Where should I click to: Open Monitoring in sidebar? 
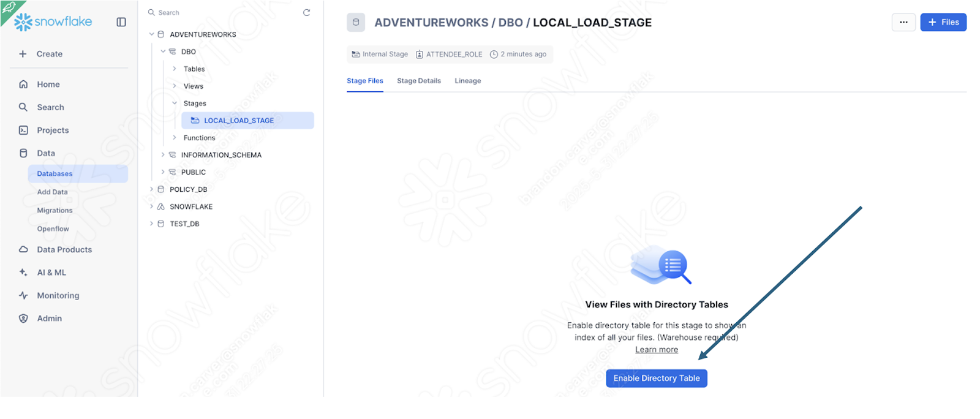pyautogui.click(x=58, y=296)
